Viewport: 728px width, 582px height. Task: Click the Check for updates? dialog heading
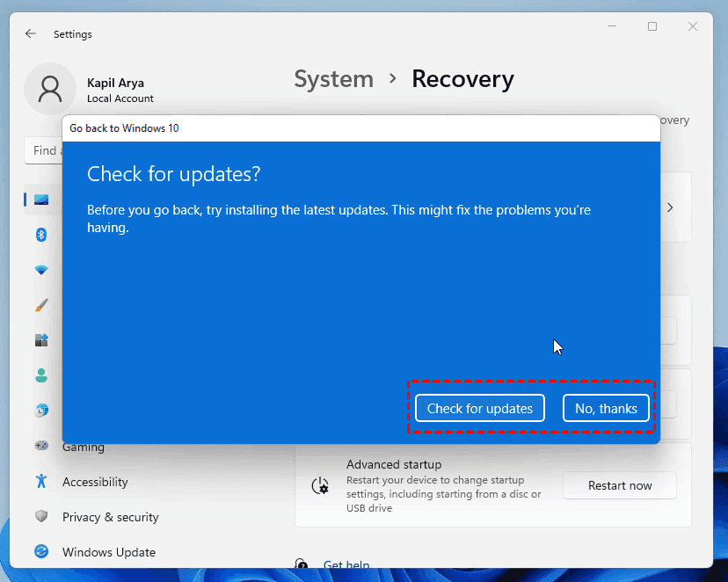point(173,174)
